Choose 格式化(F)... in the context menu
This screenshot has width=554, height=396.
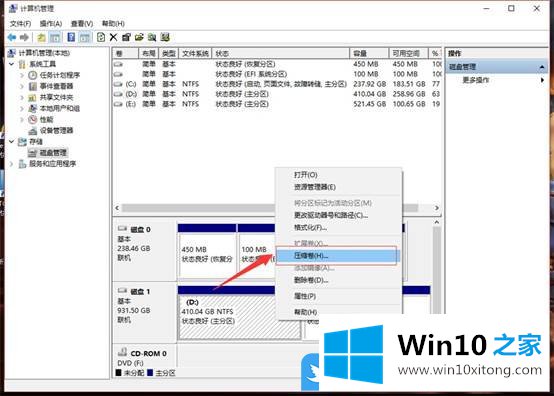point(338,227)
